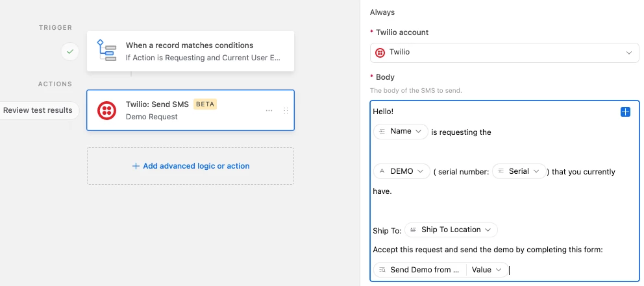Open the Value dropdown in Send Demo token

498,270
